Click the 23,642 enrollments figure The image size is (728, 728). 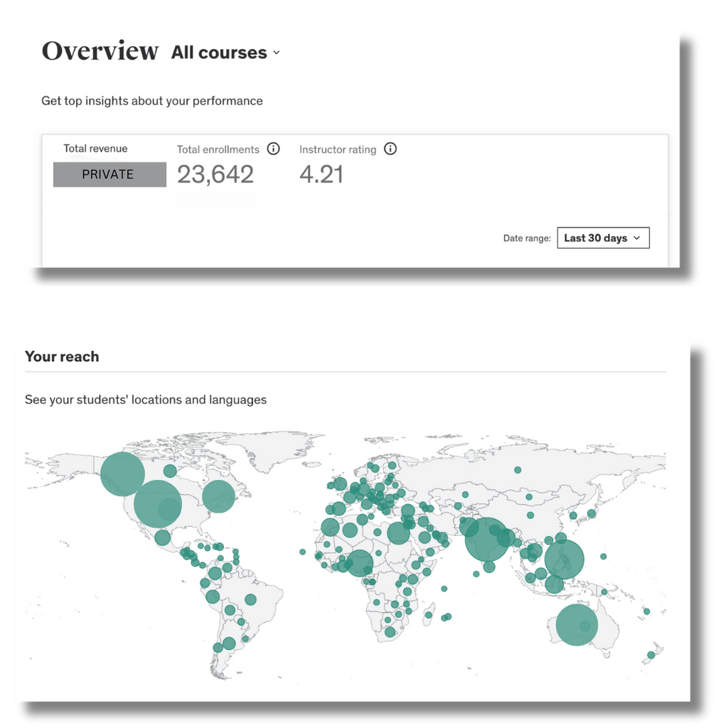[x=215, y=174]
